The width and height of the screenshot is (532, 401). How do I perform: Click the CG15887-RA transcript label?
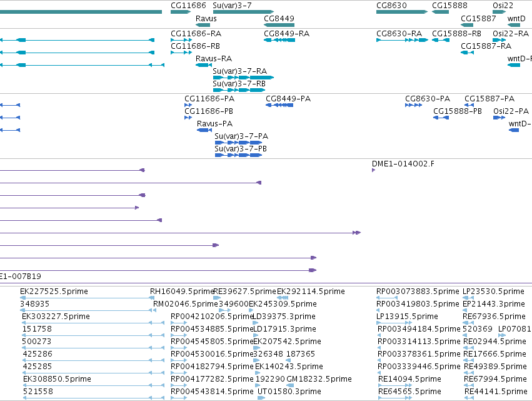tap(486, 46)
